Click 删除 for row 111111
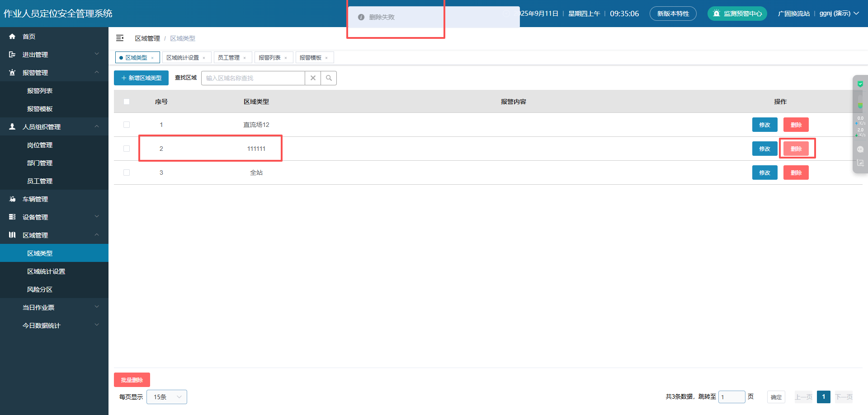868x415 pixels. pyautogui.click(x=796, y=149)
